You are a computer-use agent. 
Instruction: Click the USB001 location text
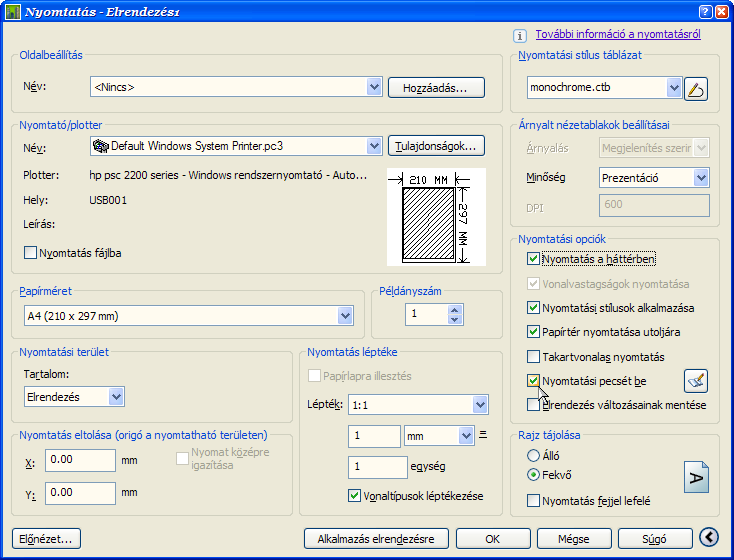tap(108, 200)
